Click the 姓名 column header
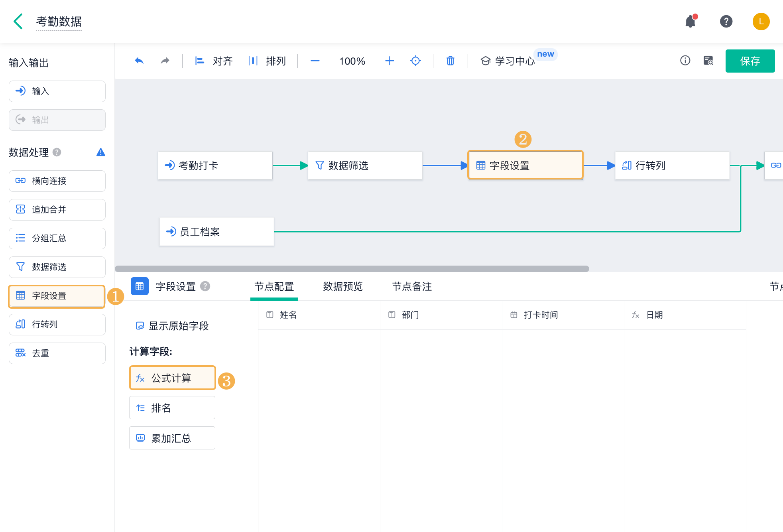The width and height of the screenshot is (783, 532). [x=319, y=315]
